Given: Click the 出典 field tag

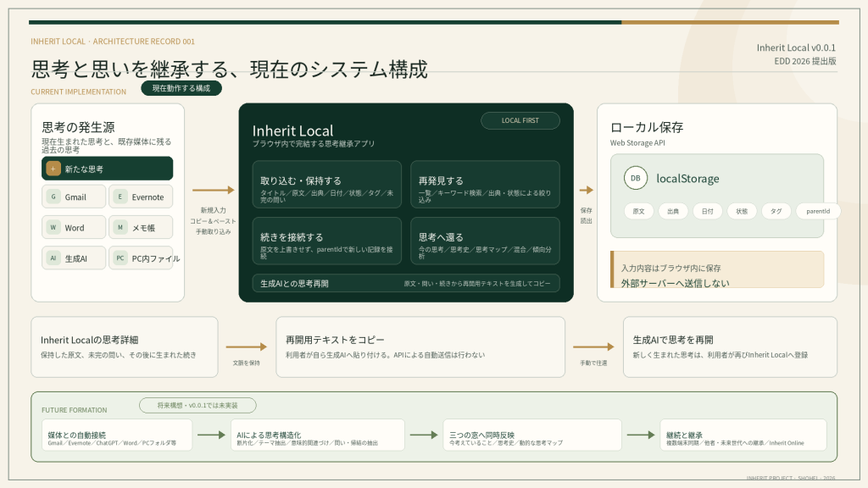Looking at the screenshot, I should [x=673, y=211].
